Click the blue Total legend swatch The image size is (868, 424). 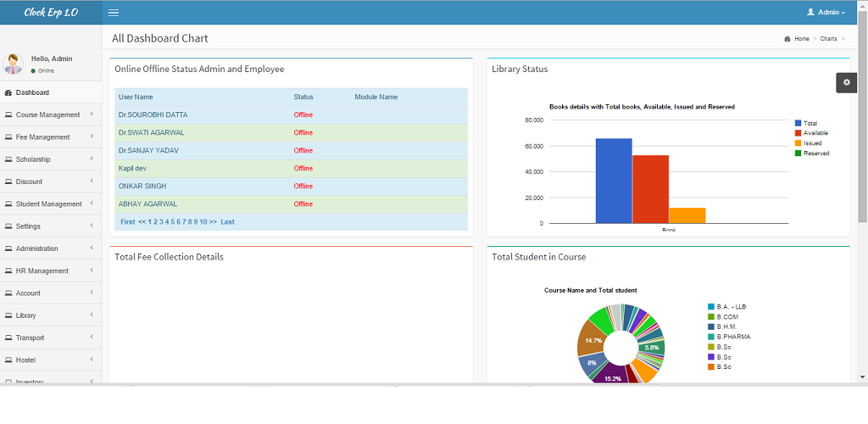coord(798,124)
